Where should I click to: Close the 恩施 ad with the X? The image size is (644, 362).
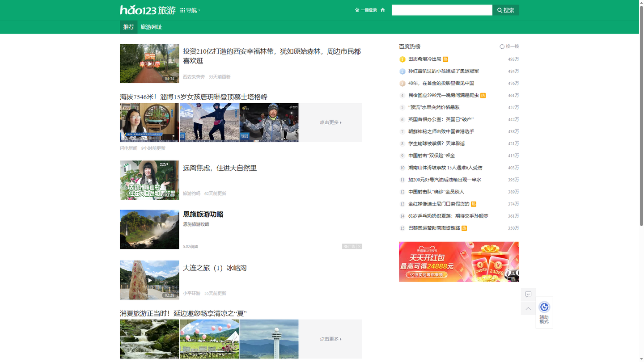pos(359,246)
